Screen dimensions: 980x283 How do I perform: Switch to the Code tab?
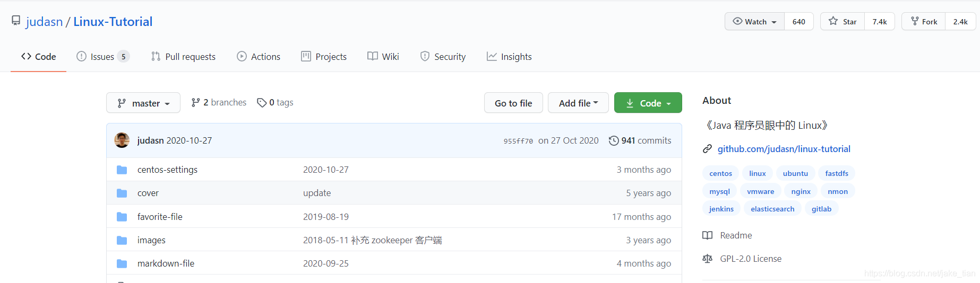coord(38,57)
